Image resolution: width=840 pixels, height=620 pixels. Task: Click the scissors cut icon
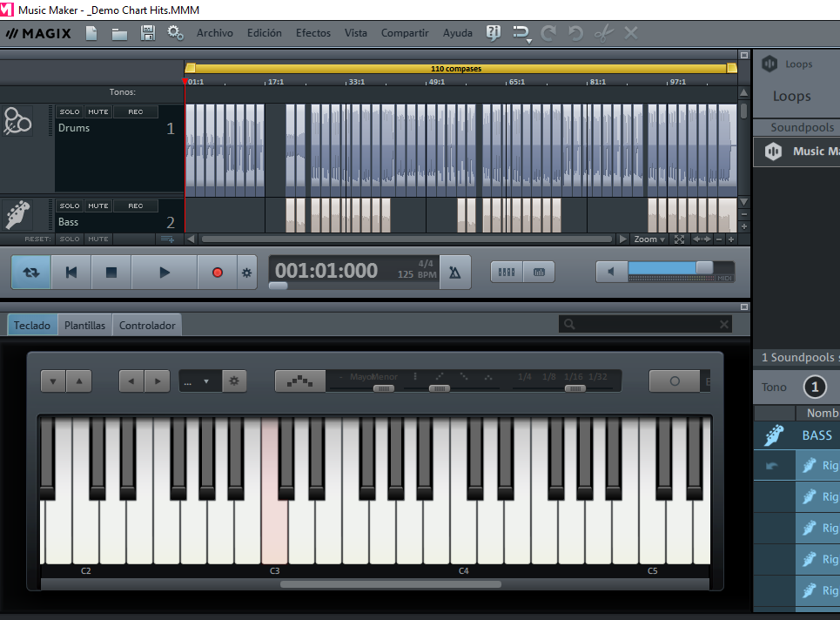pyautogui.click(x=603, y=33)
